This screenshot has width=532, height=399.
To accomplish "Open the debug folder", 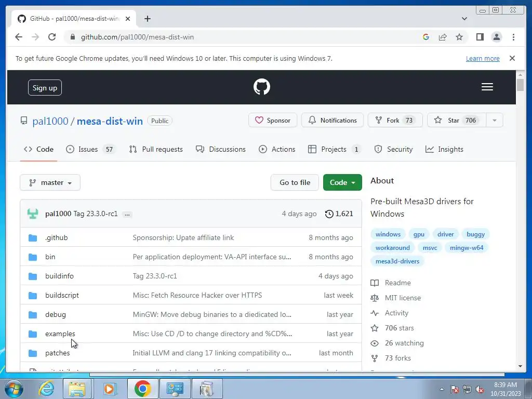I will pyautogui.click(x=55, y=314).
